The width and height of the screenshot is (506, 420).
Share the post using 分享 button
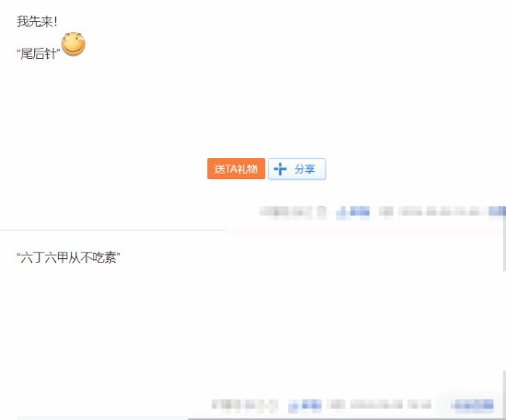pyautogui.click(x=296, y=168)
